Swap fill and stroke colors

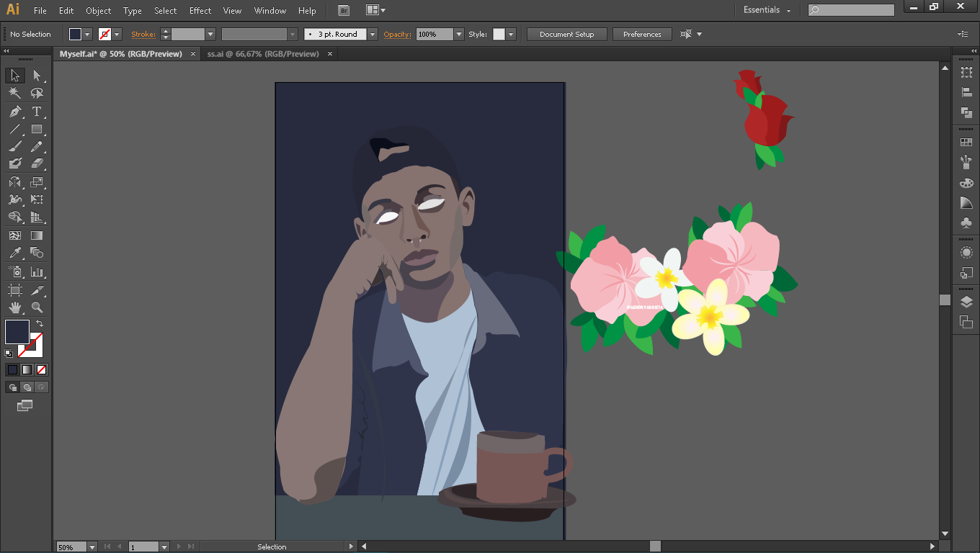click(x=40, y=323)
